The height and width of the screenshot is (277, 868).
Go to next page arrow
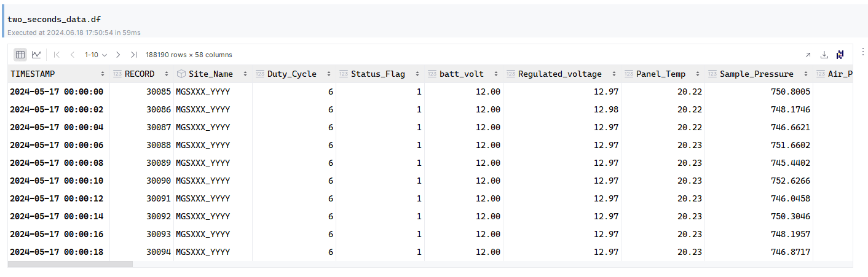click(x=118, y=55)
